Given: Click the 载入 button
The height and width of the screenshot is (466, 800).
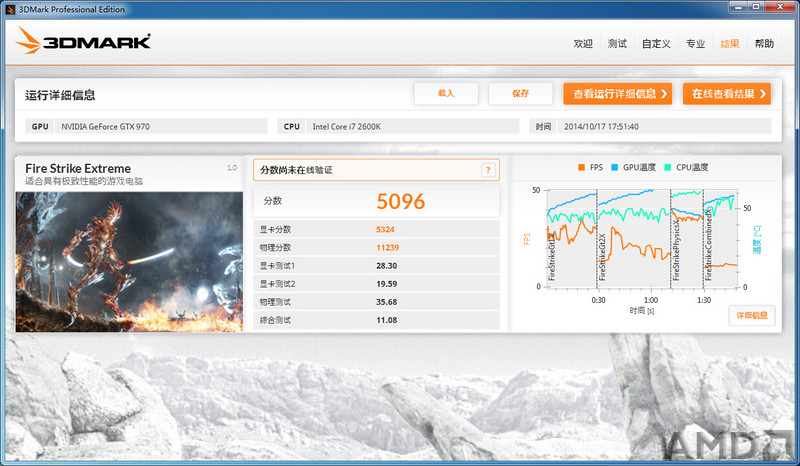Looking at the screenshot, I should coord(446,93).
